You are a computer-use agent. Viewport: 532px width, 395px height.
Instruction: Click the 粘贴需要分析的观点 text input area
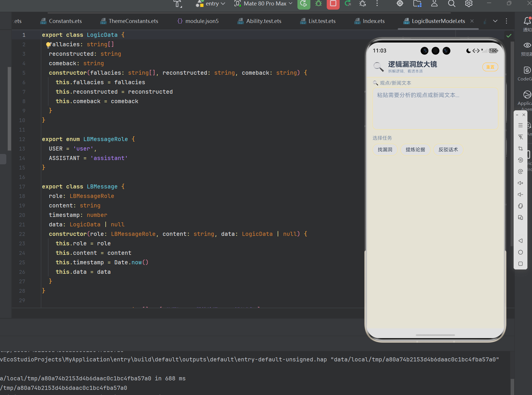435,108
